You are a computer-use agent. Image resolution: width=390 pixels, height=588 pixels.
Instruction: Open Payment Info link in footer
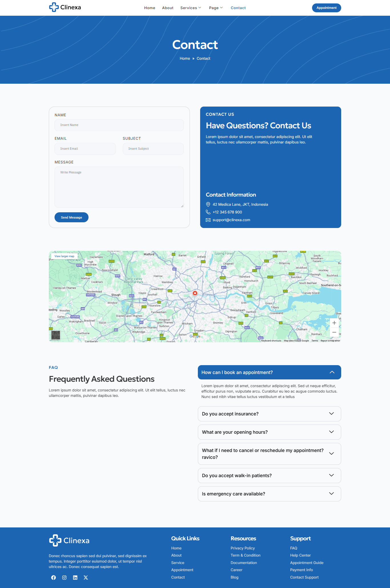pos(301,570)
